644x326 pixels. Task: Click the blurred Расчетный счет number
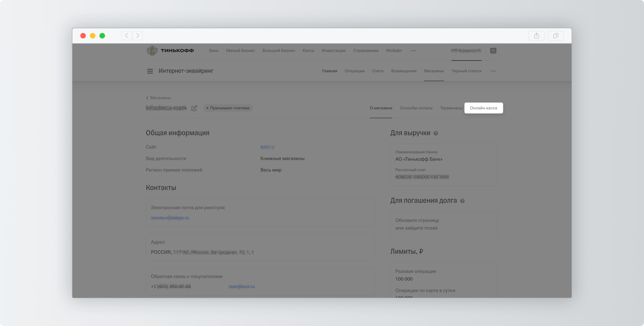[x=422, y=177]
